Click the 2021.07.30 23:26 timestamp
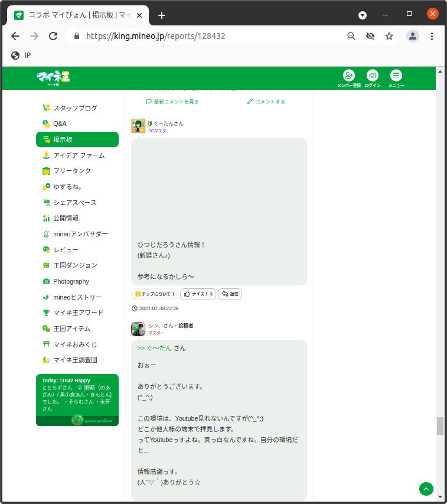The width and height of the screenshot is (447, 504). 155,308
